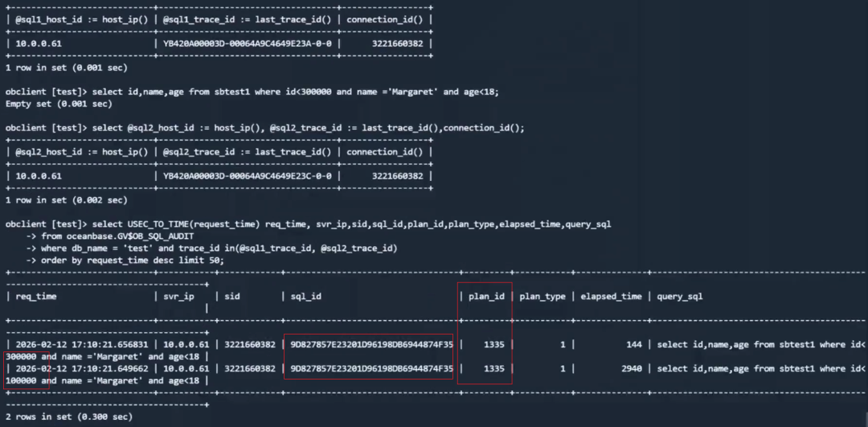
Task: Click the 'order by request_time desc limit 50' line
Action: tap(125, 260)
